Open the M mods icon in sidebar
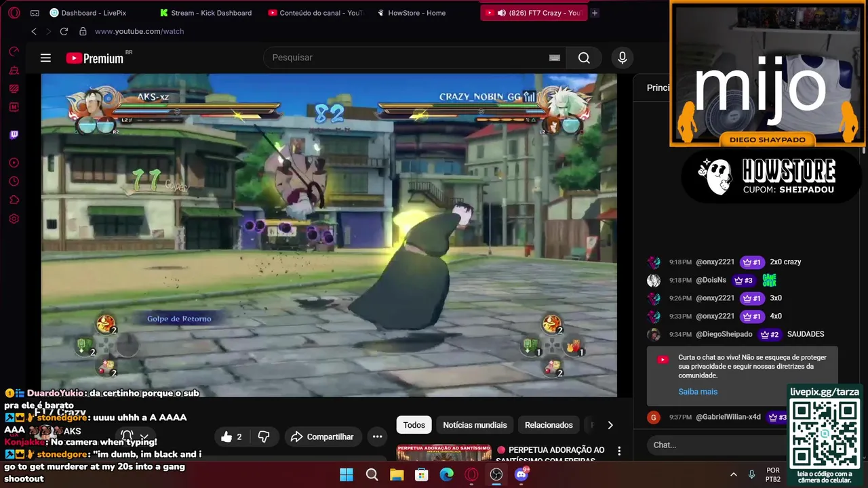This screenshot has height=488, width=868. pyautogui.click(x=14, y=107)
